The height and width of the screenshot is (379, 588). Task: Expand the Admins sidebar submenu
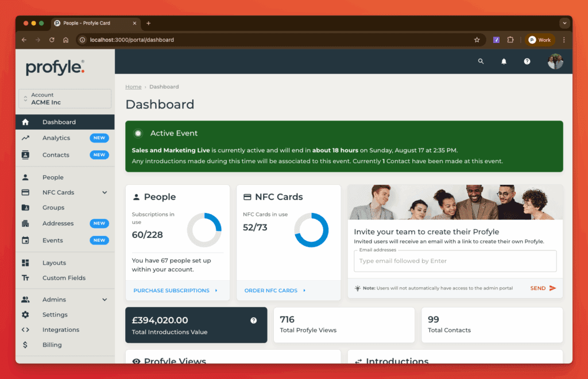click(105, 300)
